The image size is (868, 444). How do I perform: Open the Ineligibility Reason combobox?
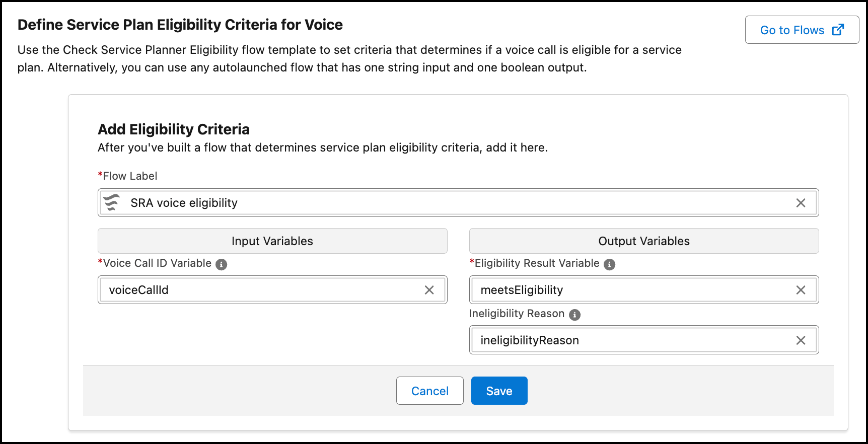point(644,340)
